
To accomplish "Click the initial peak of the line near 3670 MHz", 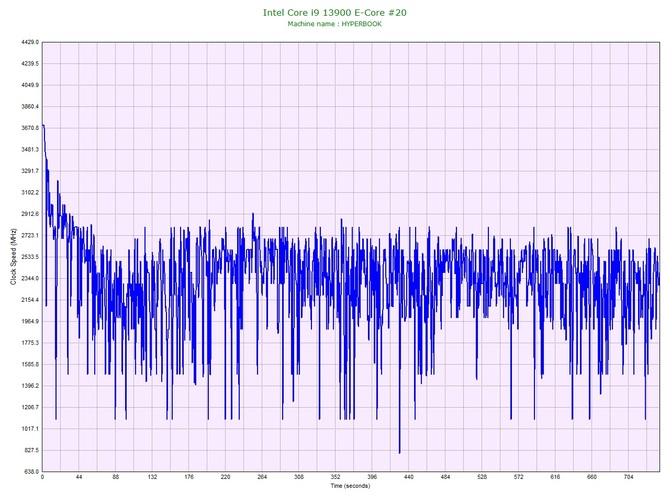I will tap(43, 126).
